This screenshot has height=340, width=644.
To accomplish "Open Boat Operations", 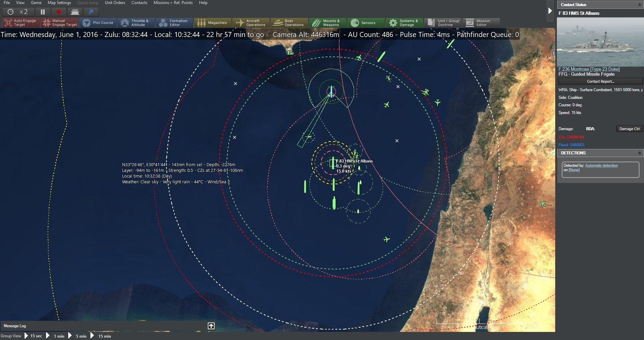I will point(289,23).
